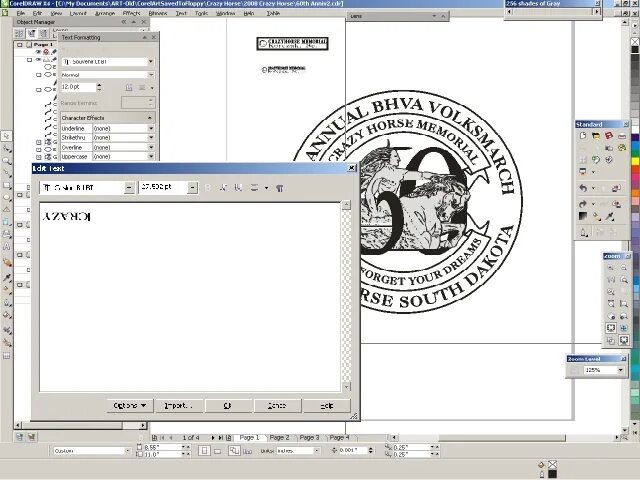Toggle underline in Edit Text dialog
The height and width of the screenshot is (480, 640).
[x=238, y=188]
